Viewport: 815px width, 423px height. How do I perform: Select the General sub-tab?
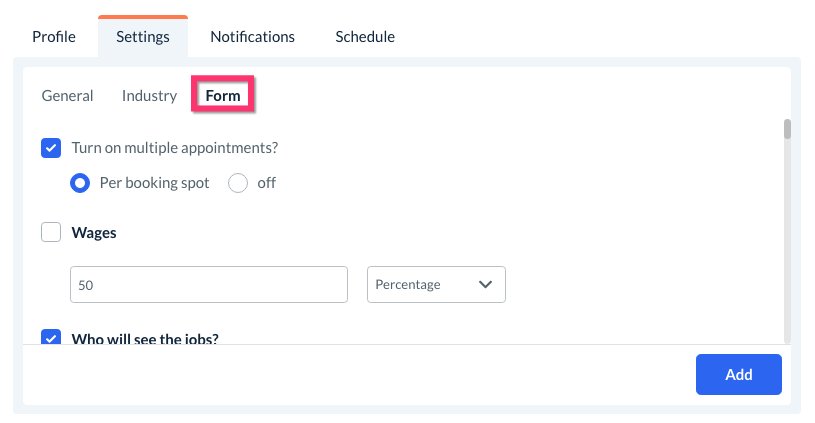(67, 96)
